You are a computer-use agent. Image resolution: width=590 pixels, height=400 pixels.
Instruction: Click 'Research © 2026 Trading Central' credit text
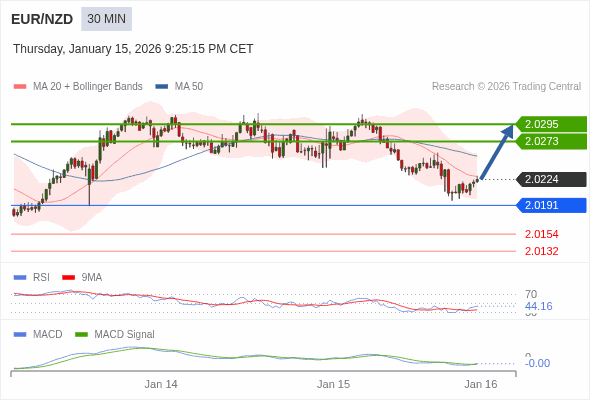506,87
